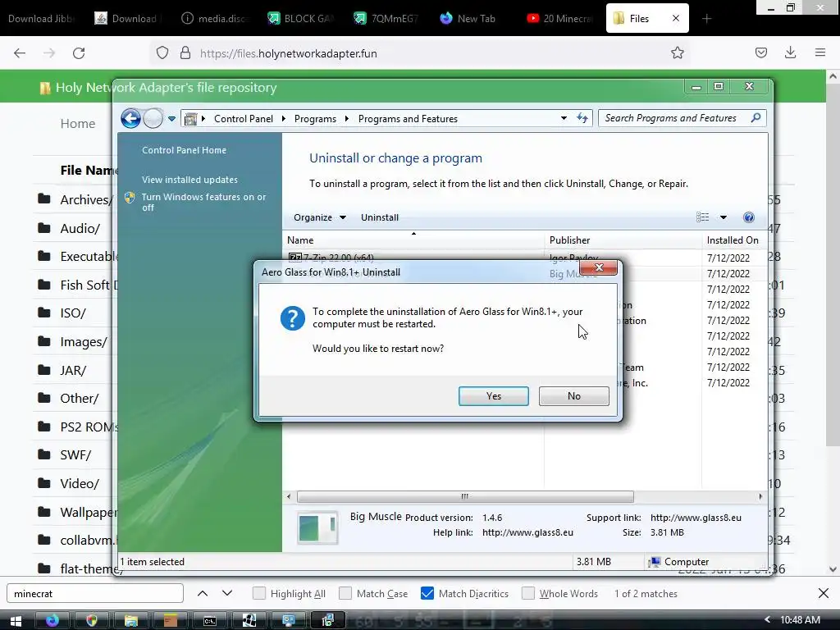Show hidden system tray icons
Image resolution: width=840 pixels, height=630 pixels.
767,620
